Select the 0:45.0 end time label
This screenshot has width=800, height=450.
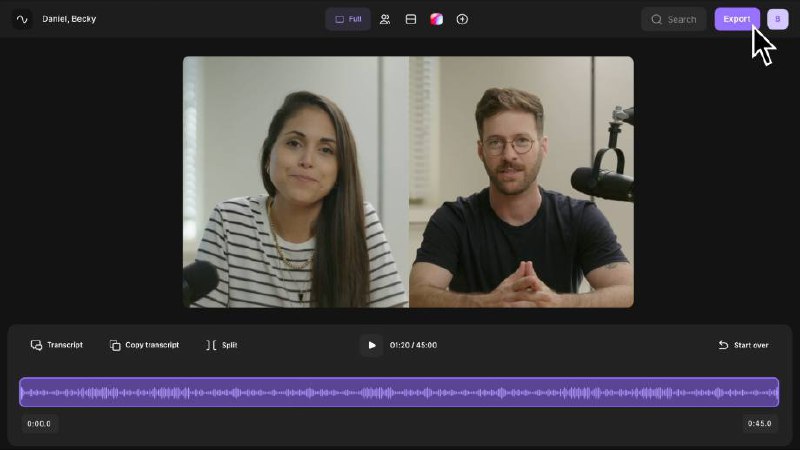(759, 423)
